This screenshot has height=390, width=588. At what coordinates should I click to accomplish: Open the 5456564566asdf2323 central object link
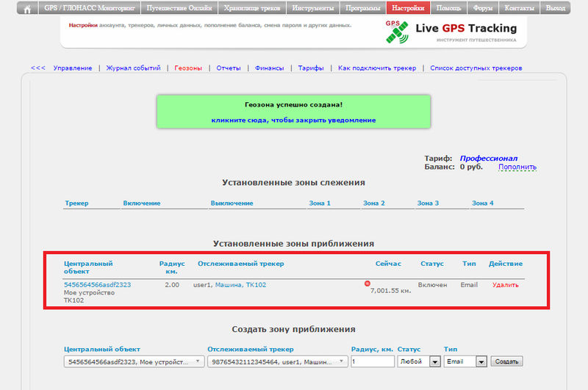click(97, 285)
